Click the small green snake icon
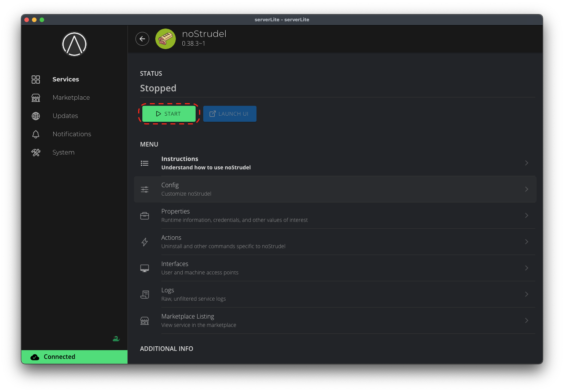564x392 pixels. (116, 339)
